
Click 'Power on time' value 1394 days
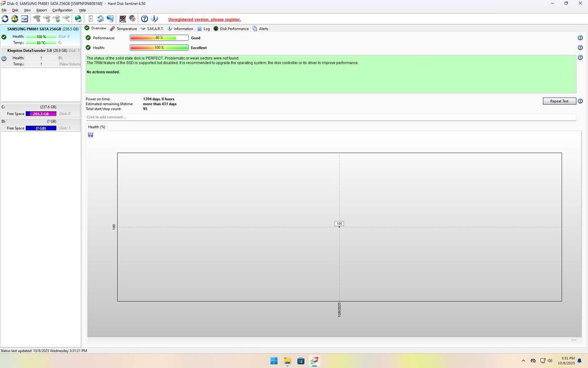pos(159,99)
